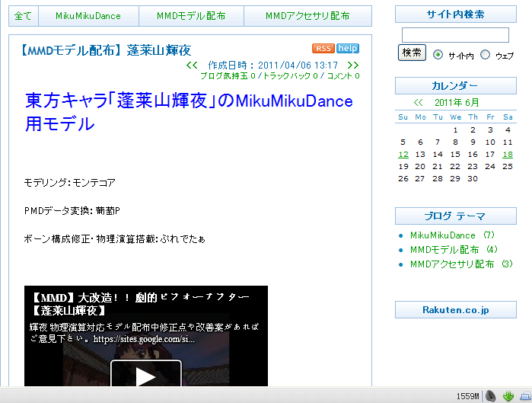The height and width of the screenshot is (403, 532).
Task: Go to previous blog entry arrows
Action: [x=192, y=65]
